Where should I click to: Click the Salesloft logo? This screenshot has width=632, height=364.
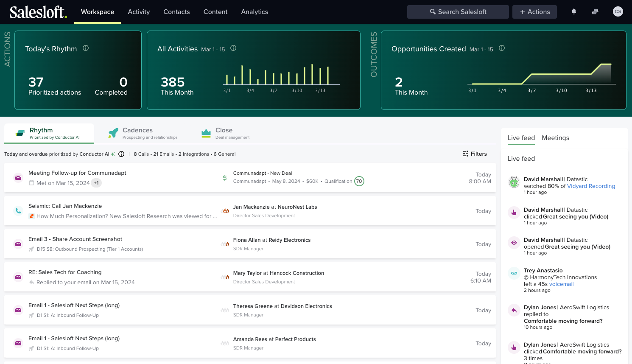[38, 12]
